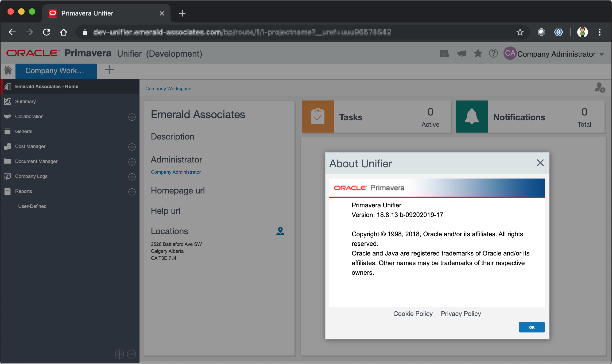
Task: Close the About Unifier dialog
Action: click(540, 163)
